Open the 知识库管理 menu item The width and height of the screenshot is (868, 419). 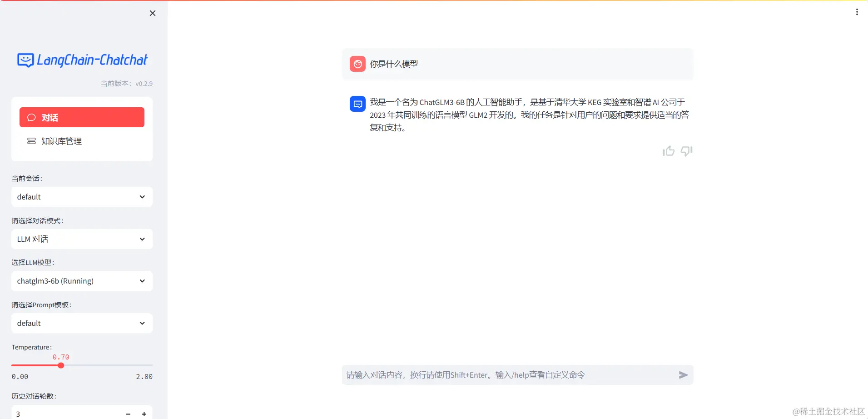coord(82,141)
